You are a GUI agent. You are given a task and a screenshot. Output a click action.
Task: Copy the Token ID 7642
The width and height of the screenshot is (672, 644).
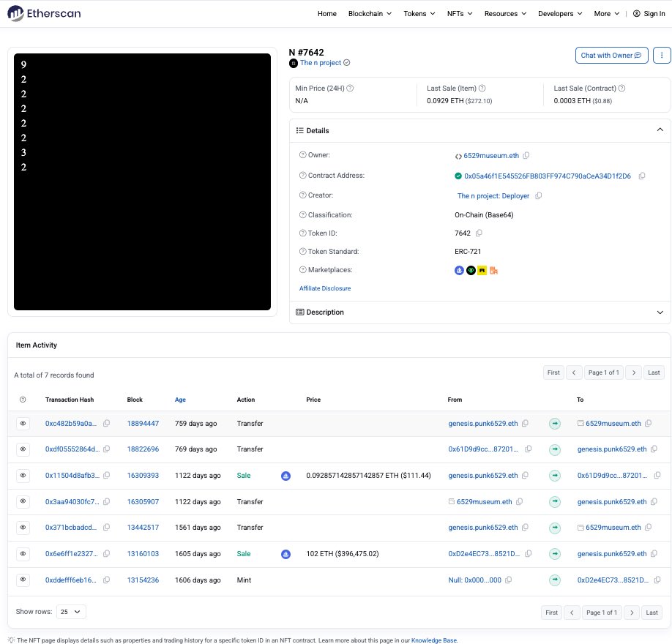click(479, 233)
